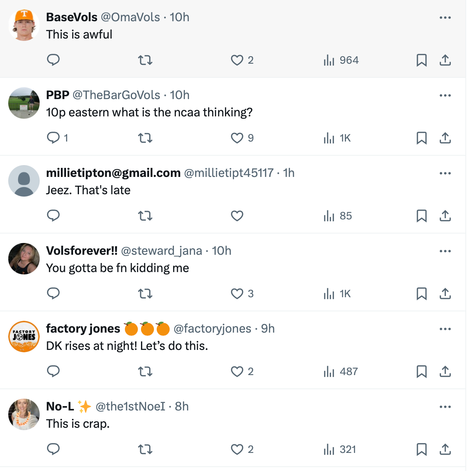This screenshot has height=471, width=476.
Task: Open the Volsforever!! display name
Action: click(x=82, y=251)
